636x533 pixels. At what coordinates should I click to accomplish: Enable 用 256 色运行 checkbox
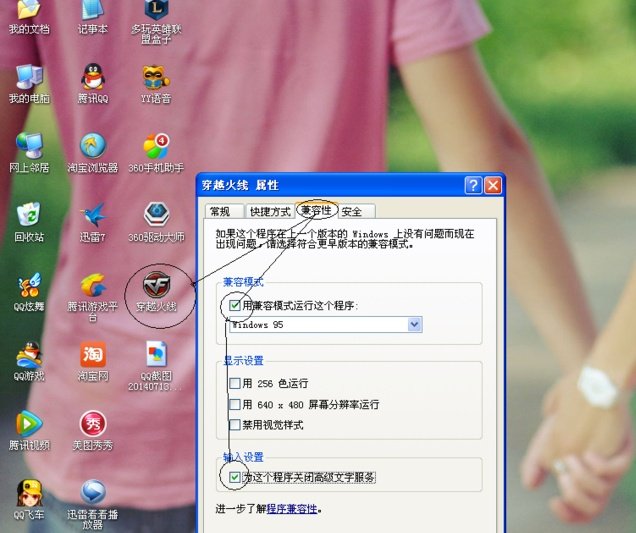pyautogui.click(x=235, y=383)
